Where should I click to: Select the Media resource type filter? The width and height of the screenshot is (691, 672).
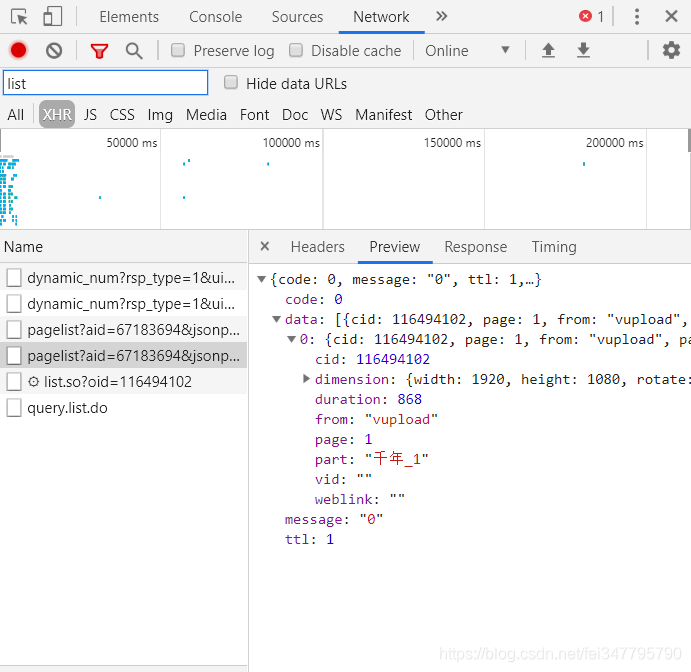206,115
